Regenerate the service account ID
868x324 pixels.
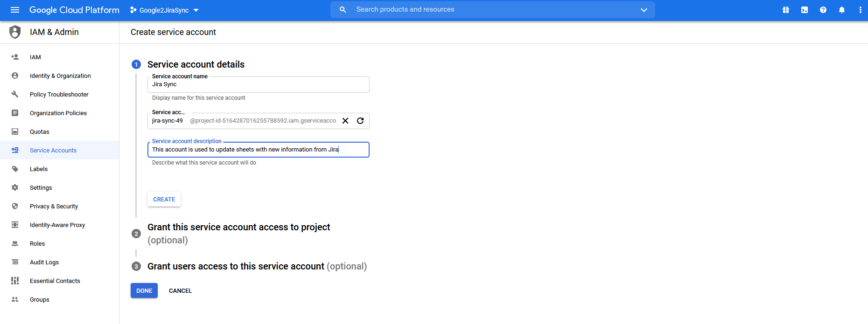click(x=360, y=121)
